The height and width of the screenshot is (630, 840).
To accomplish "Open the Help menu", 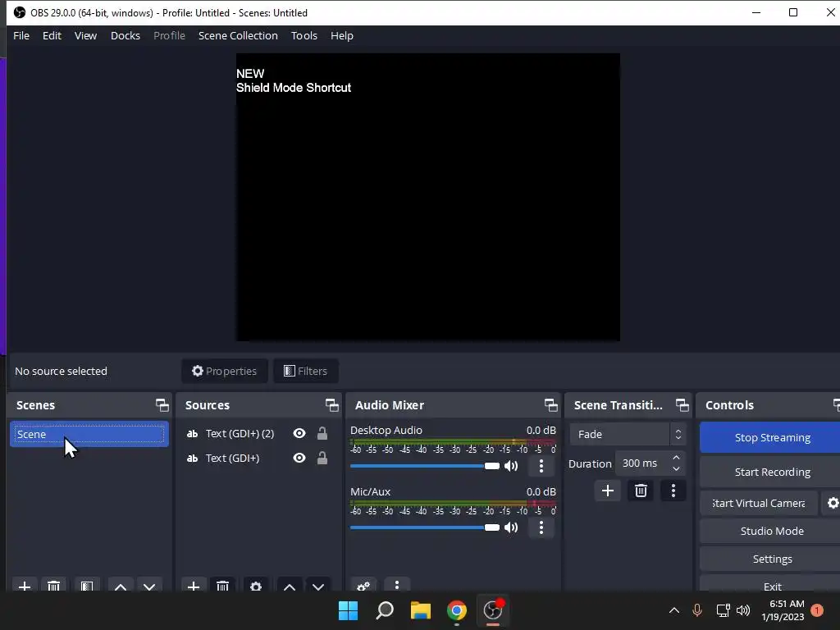I will [342, 35].
